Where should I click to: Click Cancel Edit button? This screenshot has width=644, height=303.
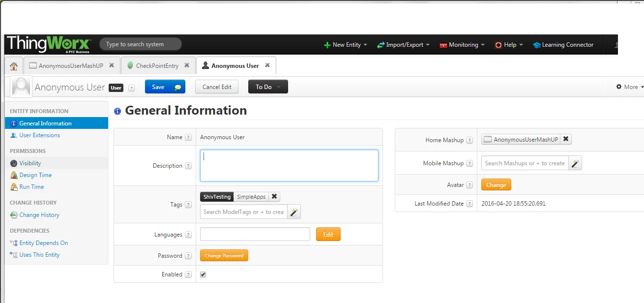tap(217, 87)
